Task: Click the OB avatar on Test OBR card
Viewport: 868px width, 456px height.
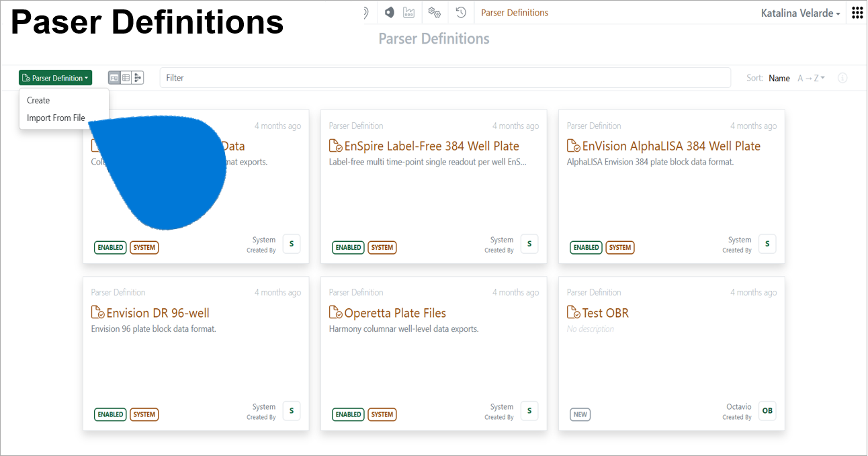Action: (x=767, y=410)
